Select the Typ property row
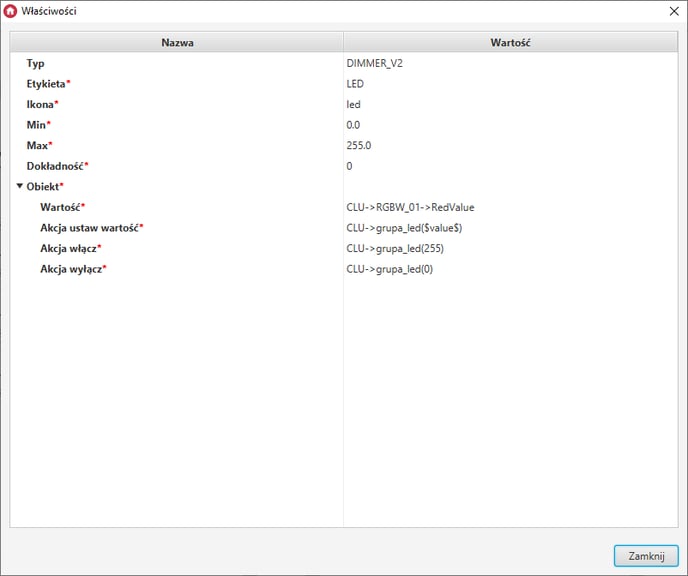The image size is (688, 576). pyautogui.click(x=36, y=63)
